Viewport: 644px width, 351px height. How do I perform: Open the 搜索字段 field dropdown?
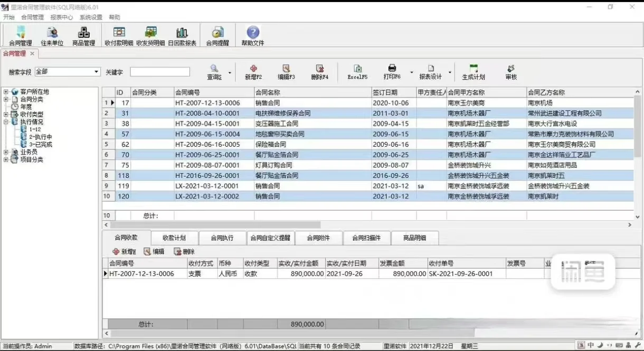95,71
